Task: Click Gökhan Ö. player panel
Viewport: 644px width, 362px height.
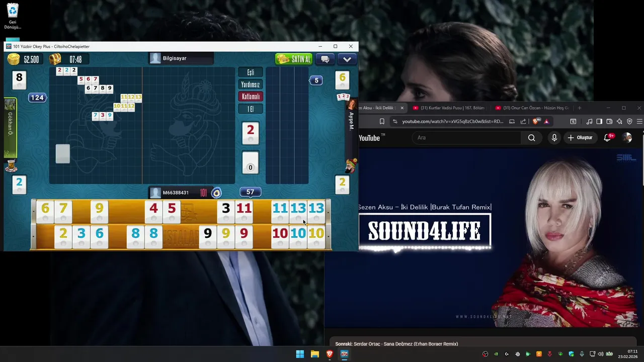Action: [10, 128]
